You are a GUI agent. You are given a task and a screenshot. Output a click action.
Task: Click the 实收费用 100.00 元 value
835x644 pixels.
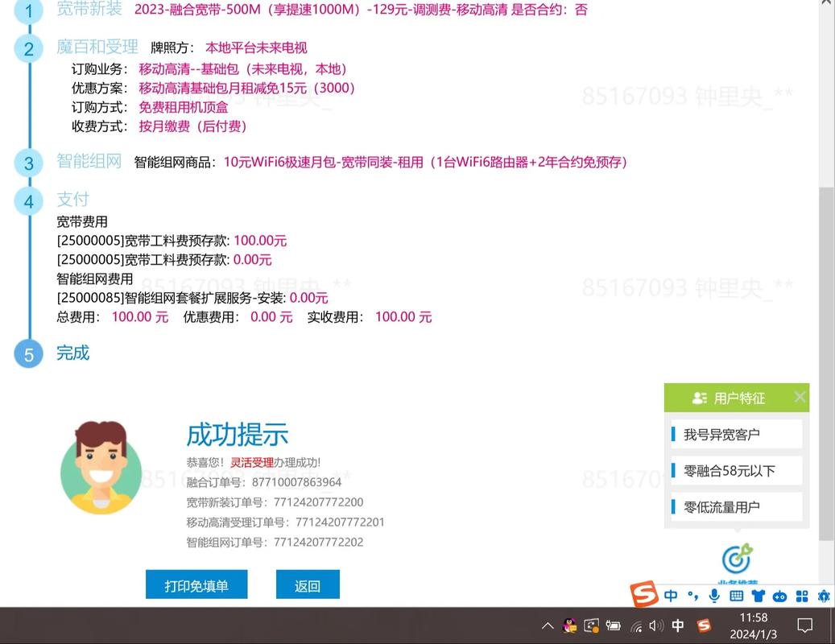(x=403, y=316)
